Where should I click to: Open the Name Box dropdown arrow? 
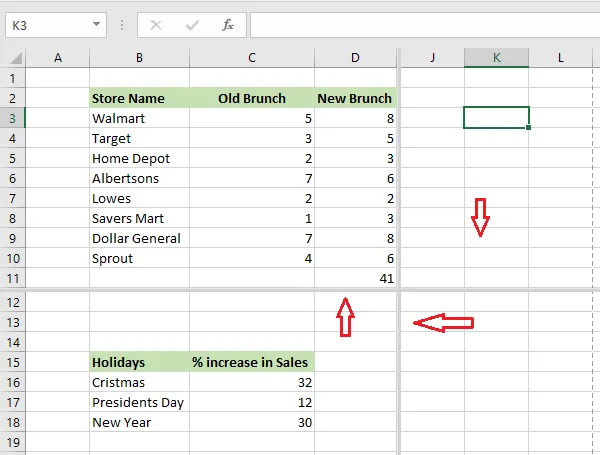point(96,25)
